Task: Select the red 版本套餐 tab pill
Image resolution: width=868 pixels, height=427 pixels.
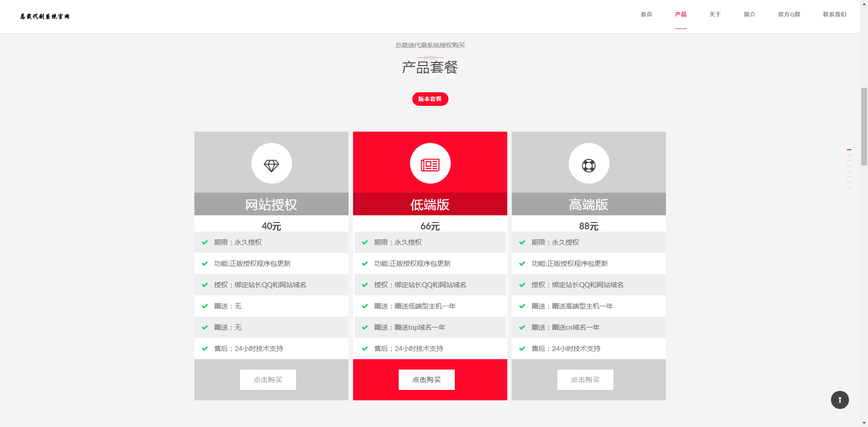Action: [430, 99]
